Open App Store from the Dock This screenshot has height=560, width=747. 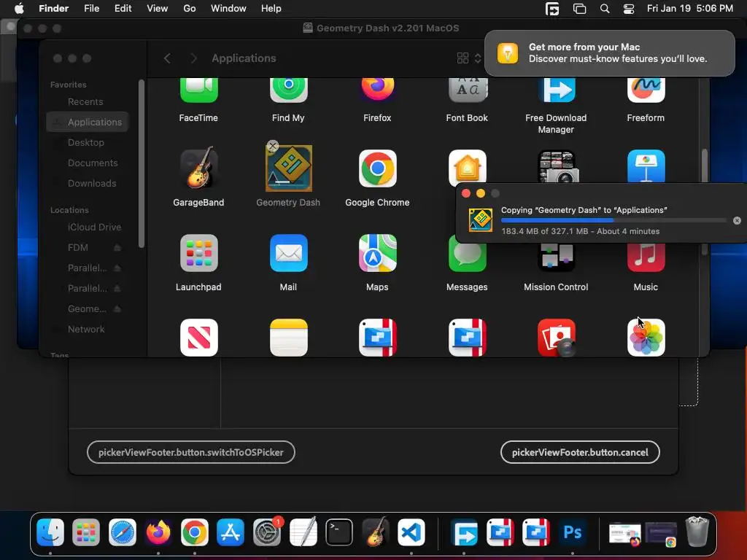[x=231, y=532]
